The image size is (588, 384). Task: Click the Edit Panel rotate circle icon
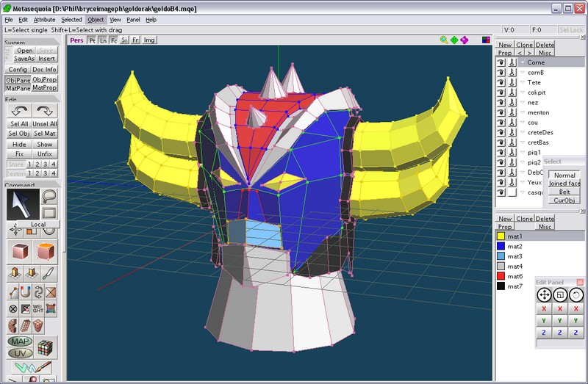576,295
